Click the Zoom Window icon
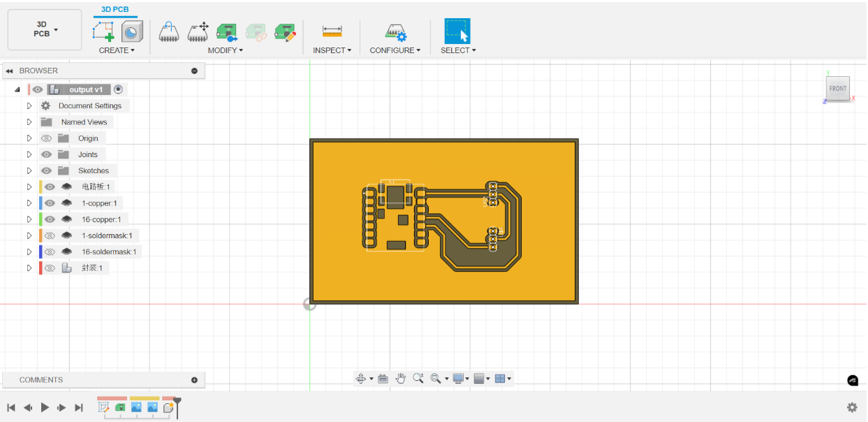 (x=436, y=379)
